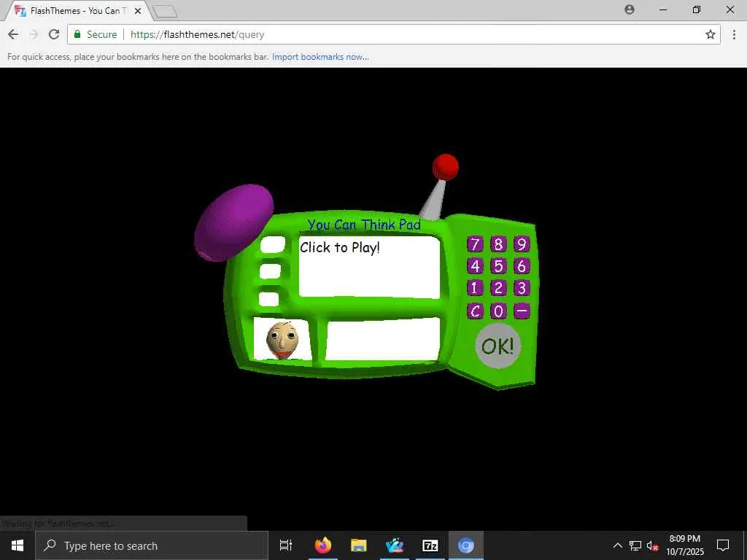747x560 pixels.
Task: Open File Explorer from the taskbar
Action: (359, 545)
